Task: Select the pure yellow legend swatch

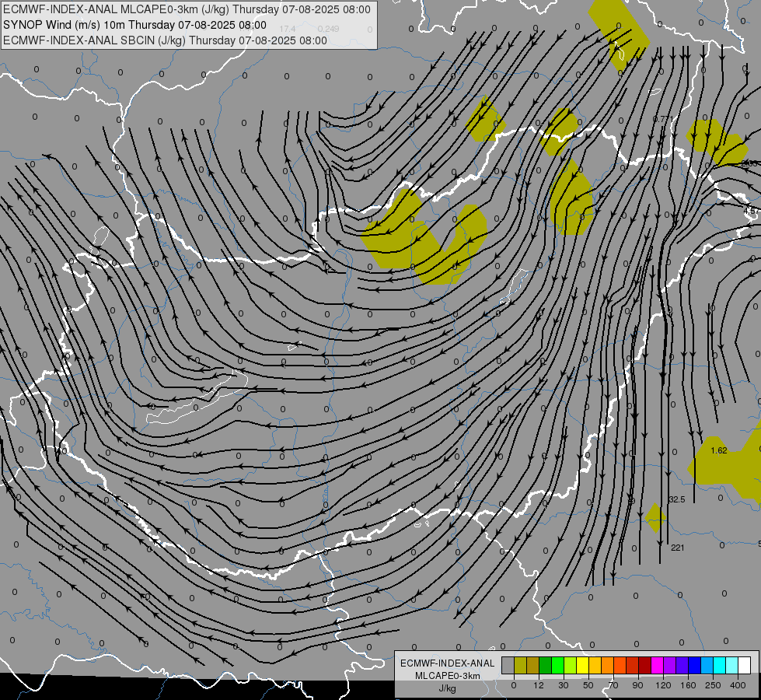Action: point(583,666)
